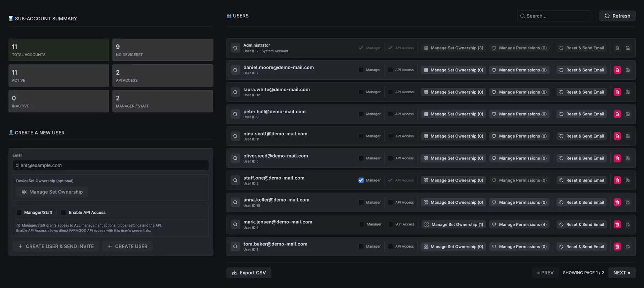Click red trash icon for oliver.reed@demo-mail.com
The height and width of the screenshot is (288, 644).
coord(617,158)
